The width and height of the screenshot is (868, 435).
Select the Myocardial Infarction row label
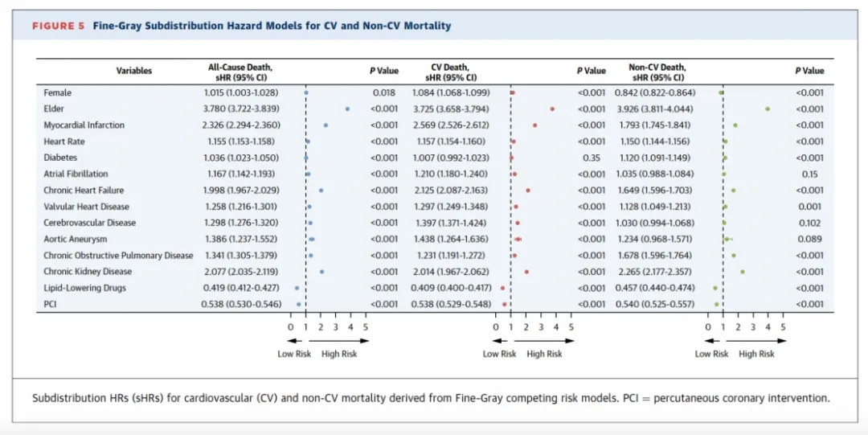click(x=84, y=125)
